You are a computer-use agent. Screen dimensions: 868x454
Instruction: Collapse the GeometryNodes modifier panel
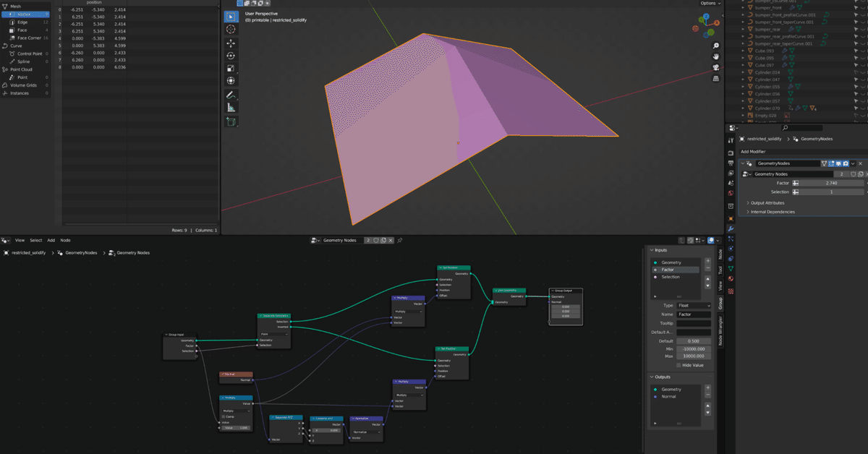pyautogui.click(x=743, y=164)
